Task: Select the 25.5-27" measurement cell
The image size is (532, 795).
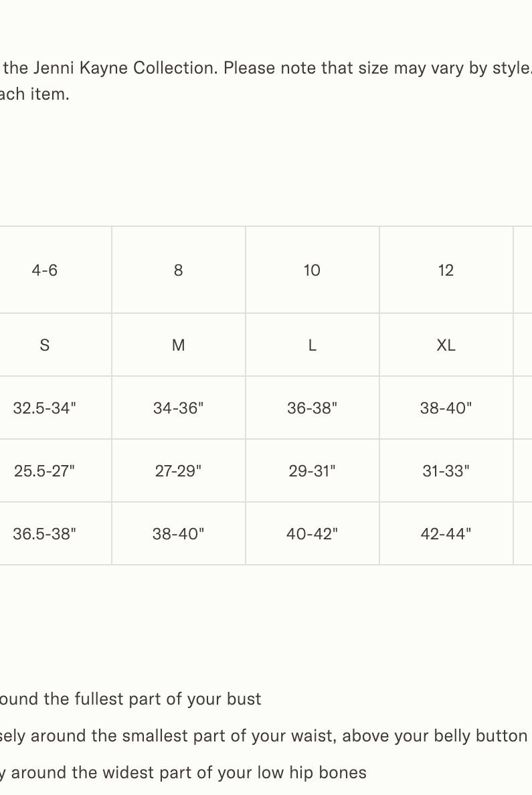Action: (45, 471)
